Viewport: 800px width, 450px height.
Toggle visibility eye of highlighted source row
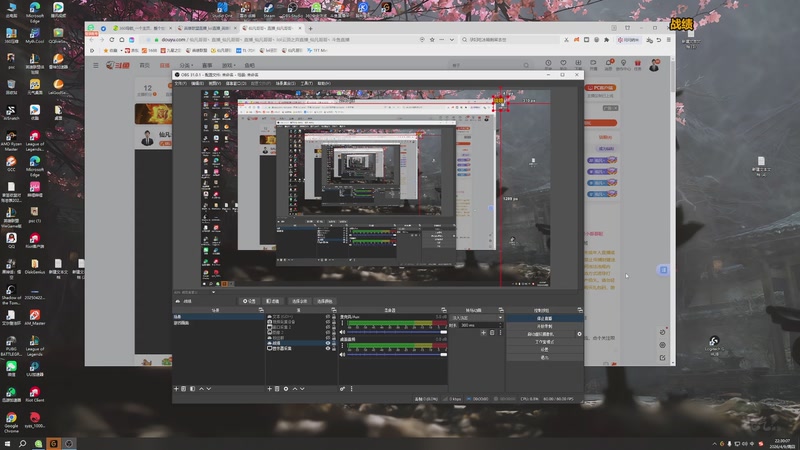click(x=328, y=343)
